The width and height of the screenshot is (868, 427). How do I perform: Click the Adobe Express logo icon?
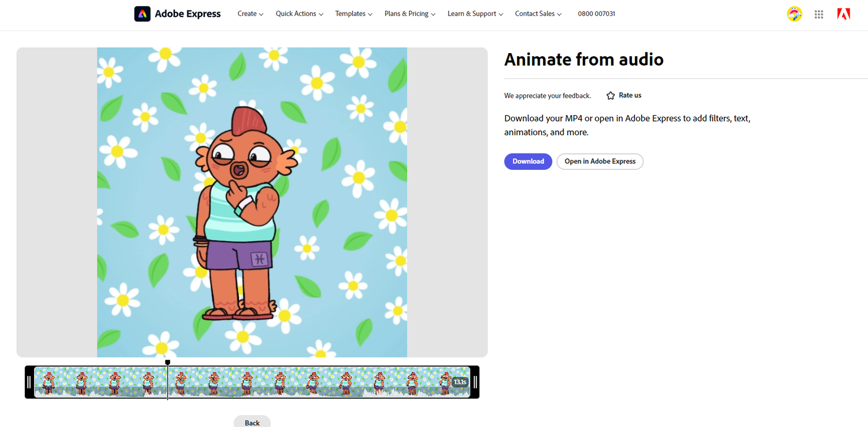tap(142, 14)
